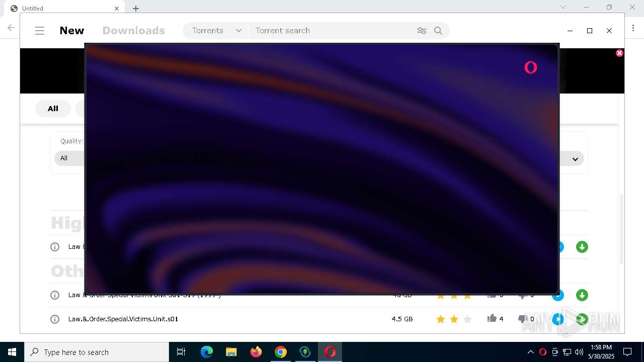Open network status in system tray

(x=567, y=352)
